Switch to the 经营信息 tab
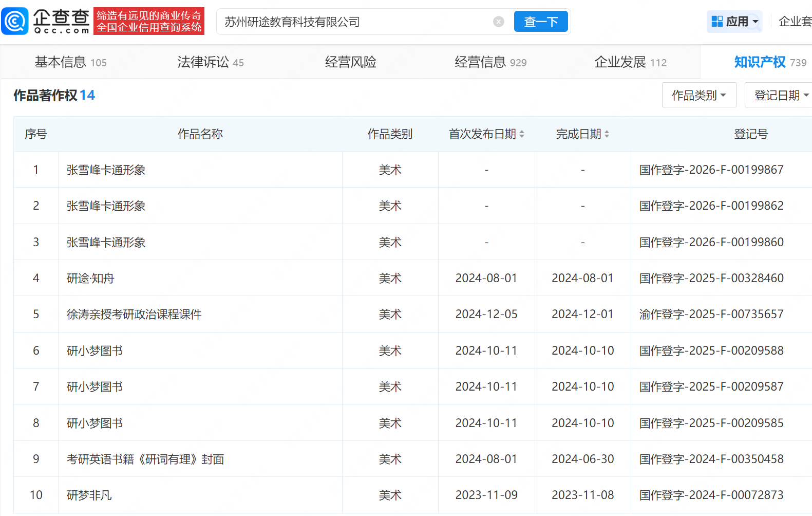 coord(490,62)
